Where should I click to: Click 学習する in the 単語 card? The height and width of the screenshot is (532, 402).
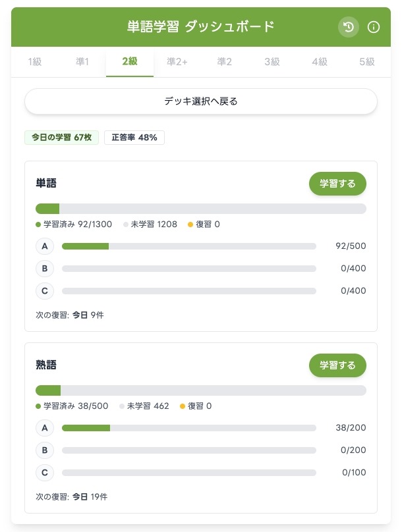(x=337, y=184)
